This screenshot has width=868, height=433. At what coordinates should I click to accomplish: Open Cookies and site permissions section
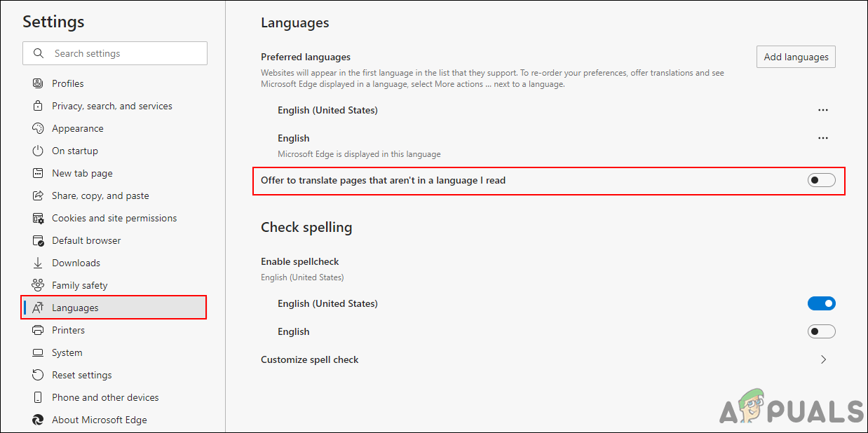coord(38,217)
